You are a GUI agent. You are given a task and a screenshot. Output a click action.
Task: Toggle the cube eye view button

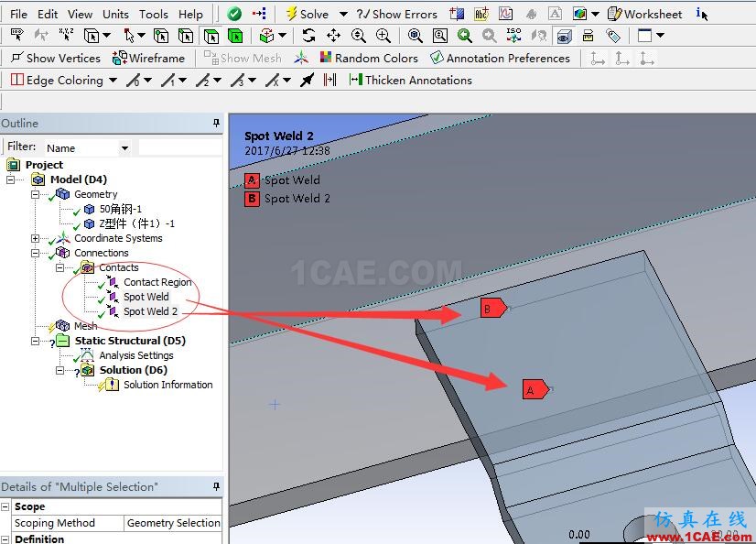(564, 36)
